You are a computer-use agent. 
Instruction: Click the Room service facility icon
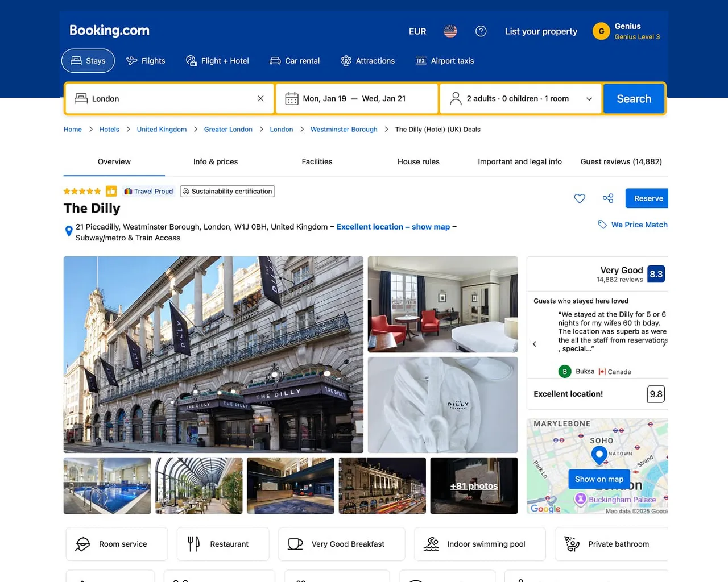point(83,544)
